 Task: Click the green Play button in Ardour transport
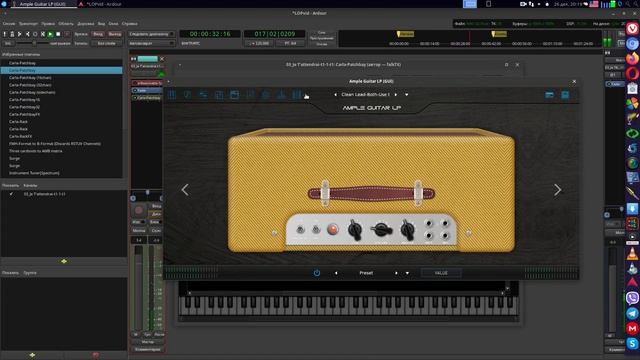pos(50,34)
